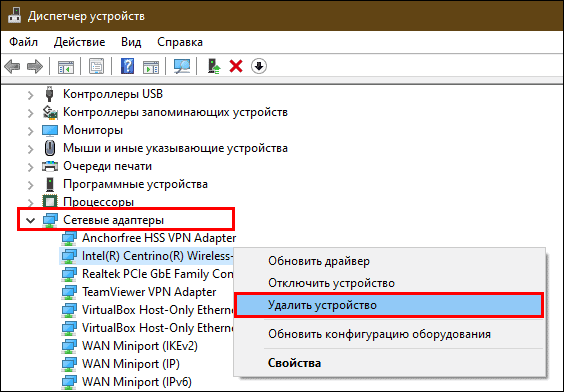Expand Мыши и иные указывающие устройства

[x=31, y=149]
